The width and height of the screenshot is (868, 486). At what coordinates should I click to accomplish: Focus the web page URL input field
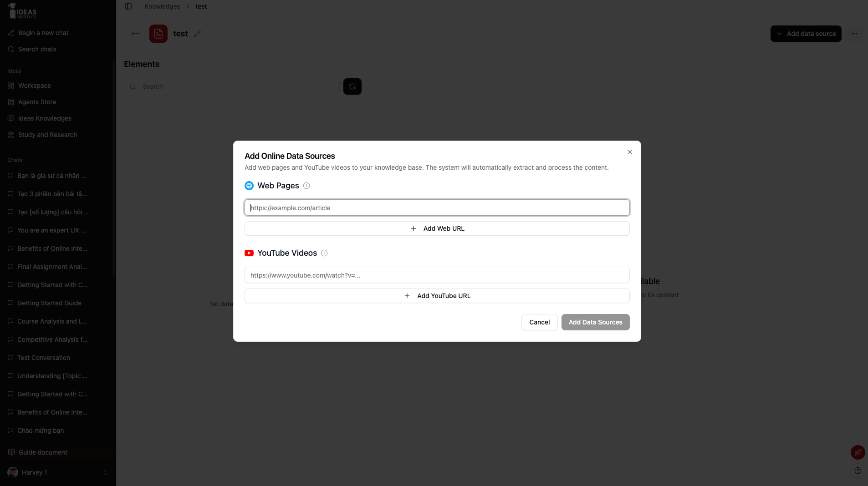point(437,208)
